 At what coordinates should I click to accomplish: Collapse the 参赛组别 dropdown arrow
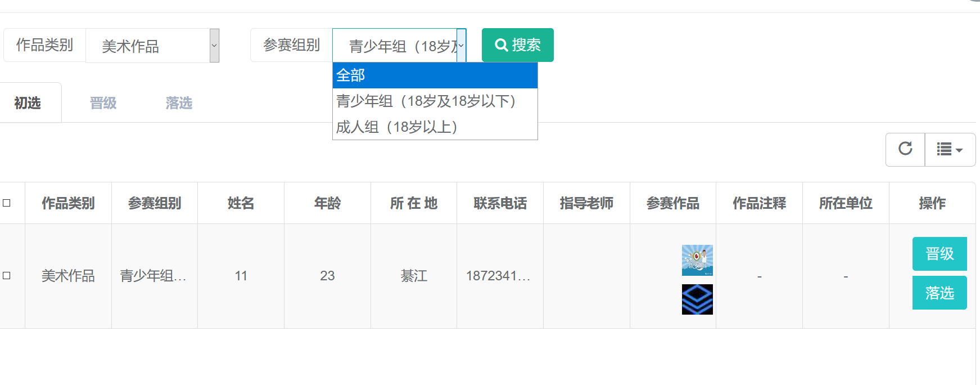[x=461, y=46]
